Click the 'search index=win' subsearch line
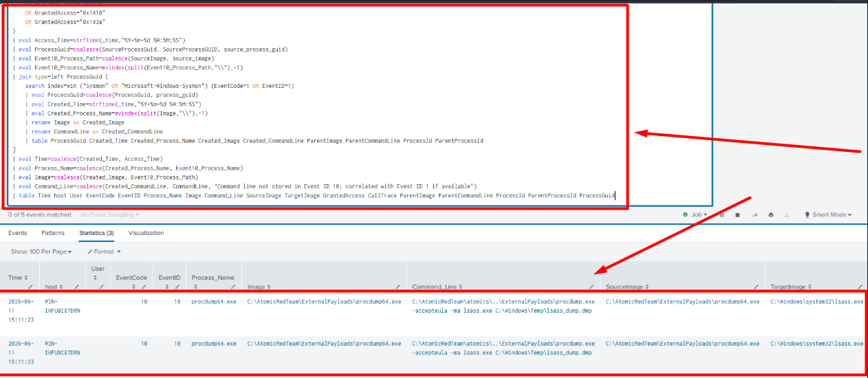868x378 pixels. tap(159, 86)
